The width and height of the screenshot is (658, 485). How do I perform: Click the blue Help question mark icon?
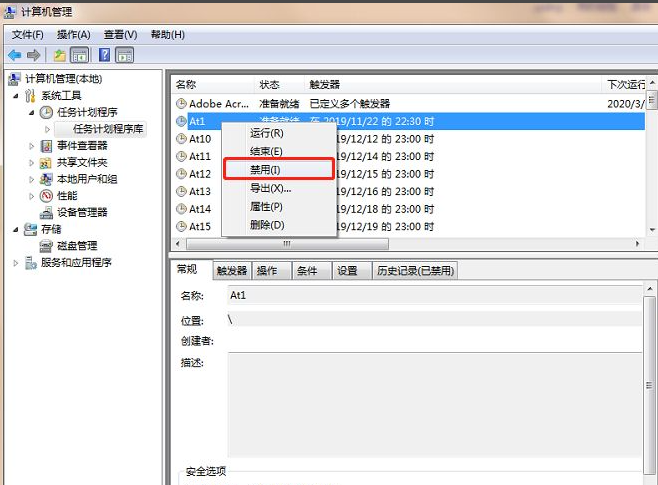click(104, 55)
